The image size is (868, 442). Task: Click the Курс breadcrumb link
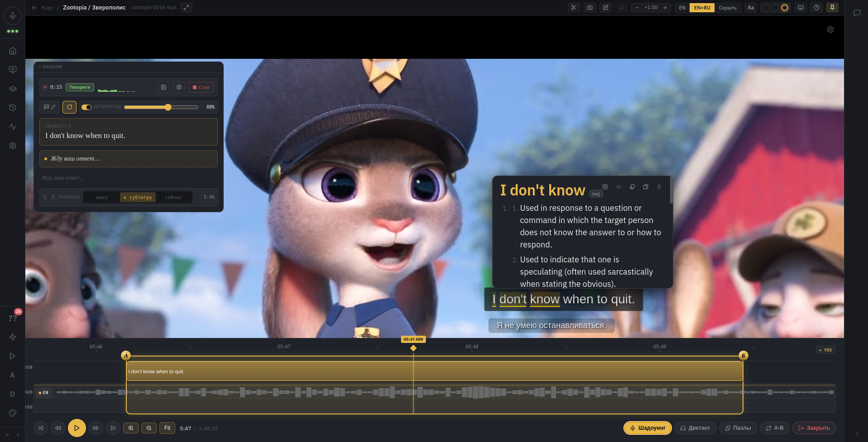(x=48, y=8)
